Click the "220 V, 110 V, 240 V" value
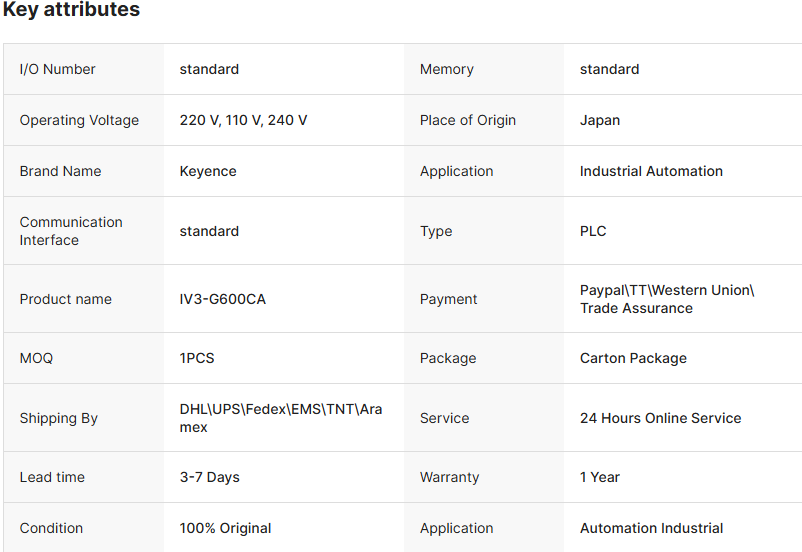The height and width of the screenshot is (552, 802). click(x=243, y=120)
